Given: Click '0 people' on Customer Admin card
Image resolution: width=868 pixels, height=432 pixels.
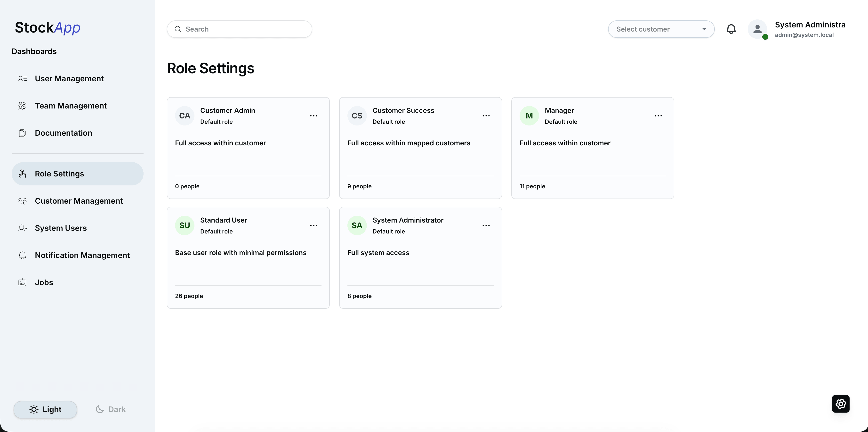Looking at the screenshot, I should point(187,186).
